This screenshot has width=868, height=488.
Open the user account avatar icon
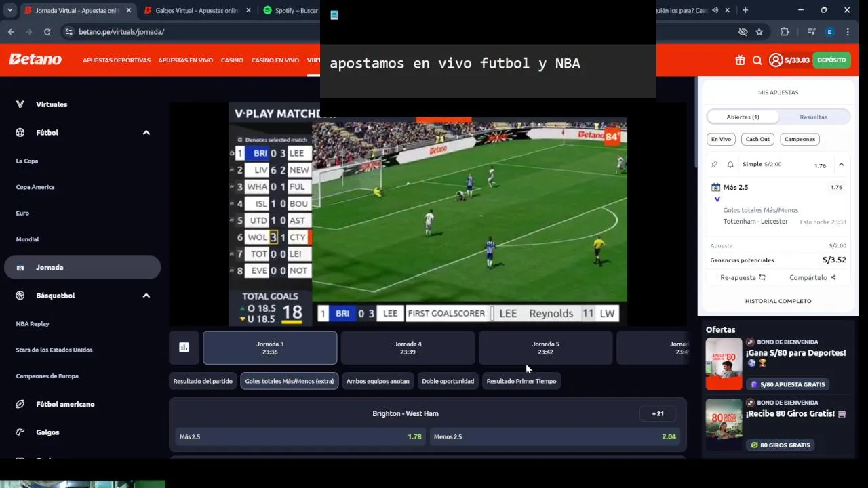tap(776, 60)
